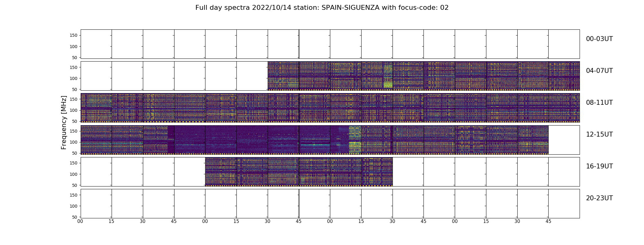This screenshot has height=245, width=644.
Task: Click the 150 tick label of the 00-03UT row
Action: click(x=74, y=36)
